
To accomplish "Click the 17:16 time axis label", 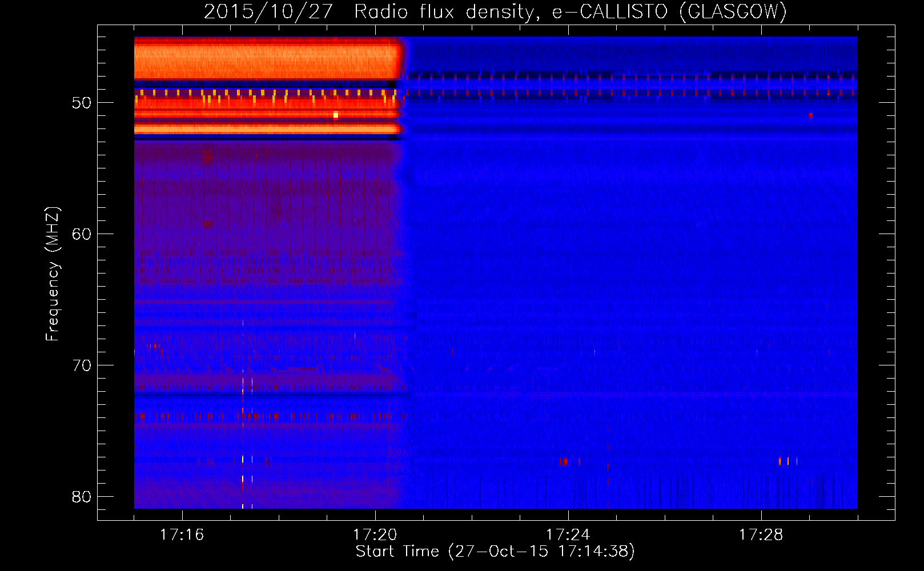I will (182, 535).
